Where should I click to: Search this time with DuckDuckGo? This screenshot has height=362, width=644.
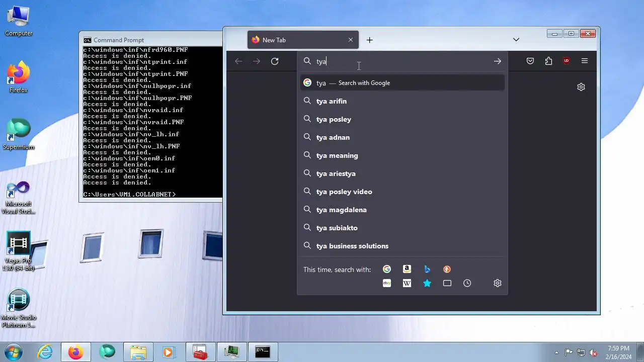[447, 269]
